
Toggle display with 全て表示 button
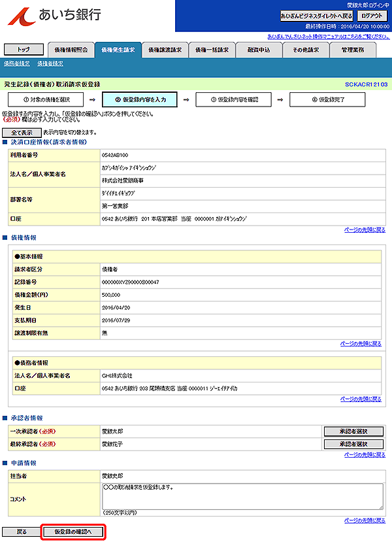pos(22,133)
